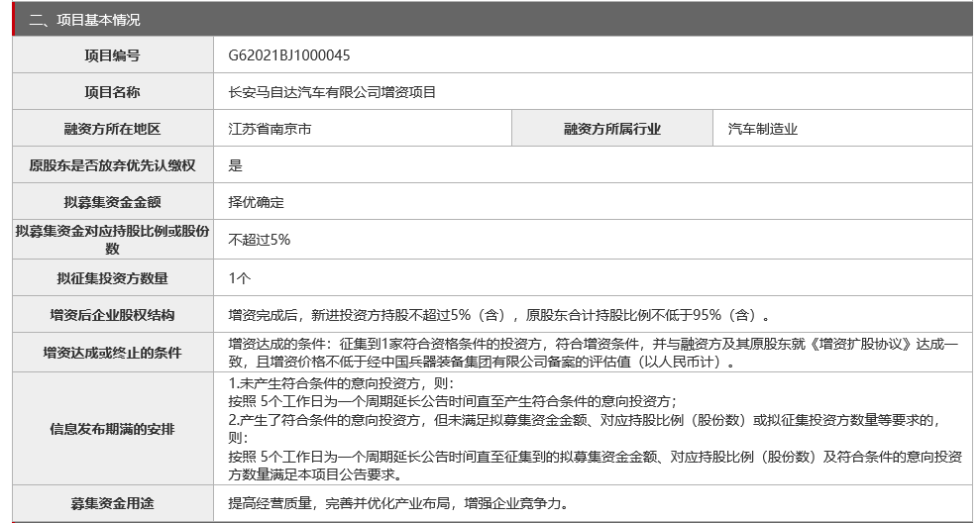Click the 项目名称 label cell

[x=113, y=92]
